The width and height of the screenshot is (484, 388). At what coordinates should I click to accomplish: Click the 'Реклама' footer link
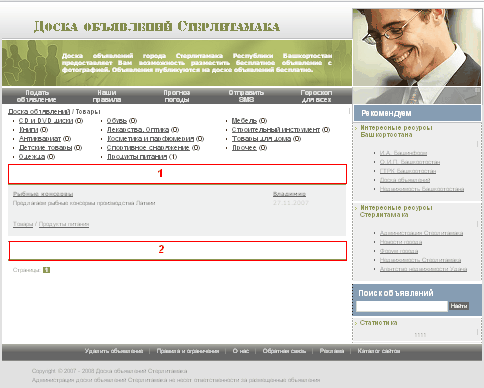pos(332,351)
